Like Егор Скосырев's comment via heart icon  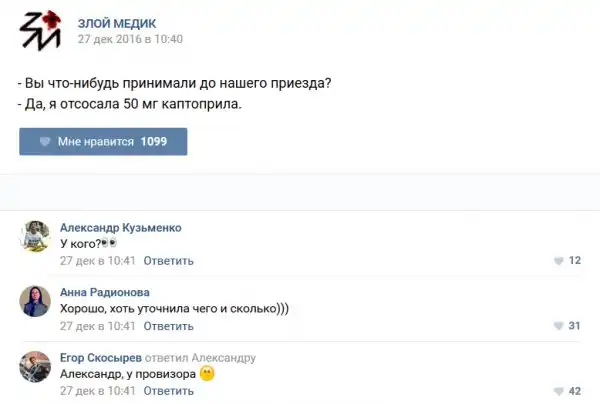[558, 391]
